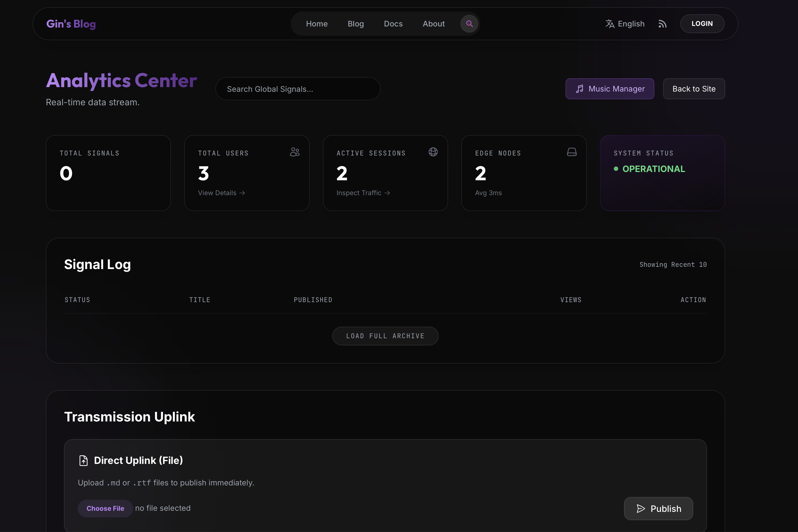The height and width of the screenshot is (532, 798).
Task: Open Music Manager
Action: tap(610, 89)
